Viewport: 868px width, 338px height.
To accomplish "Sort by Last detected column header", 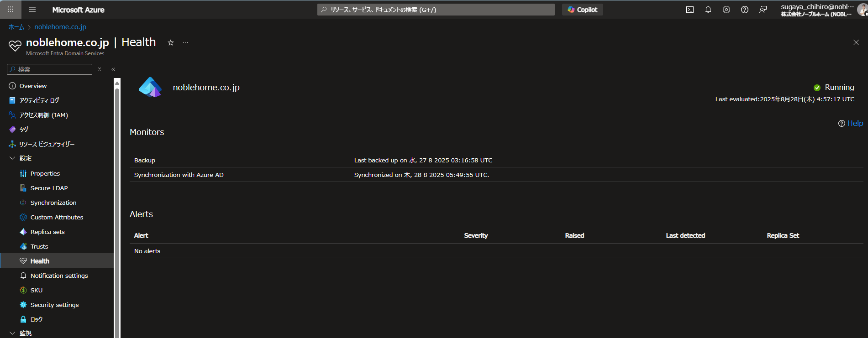I will click(x=685, y=235).
